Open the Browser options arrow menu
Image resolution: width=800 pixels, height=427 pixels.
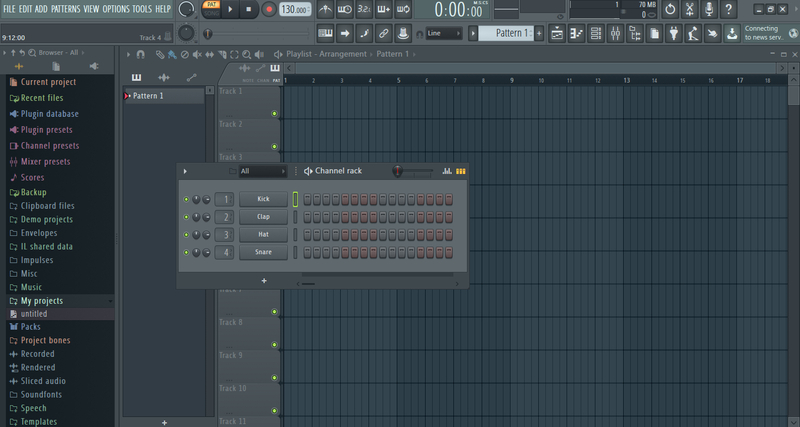(5, 53)
